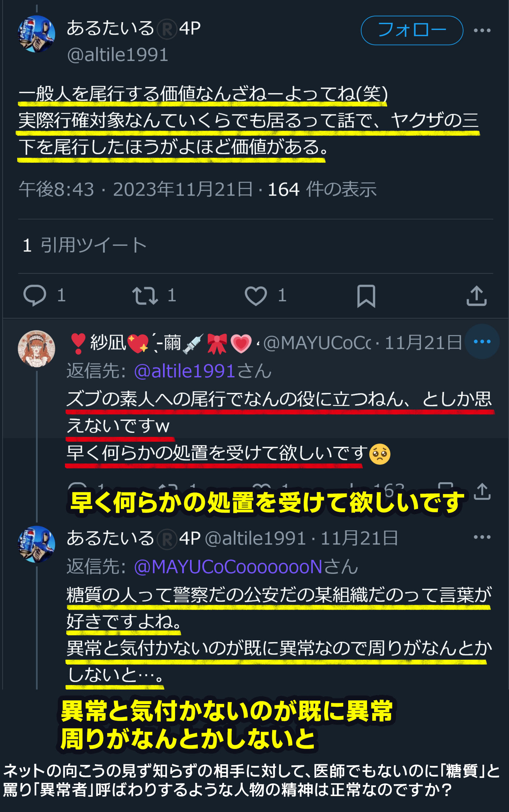Share 紗凪's reply using share icon
This screenshot has height=812, width=509.
(482, 491)
